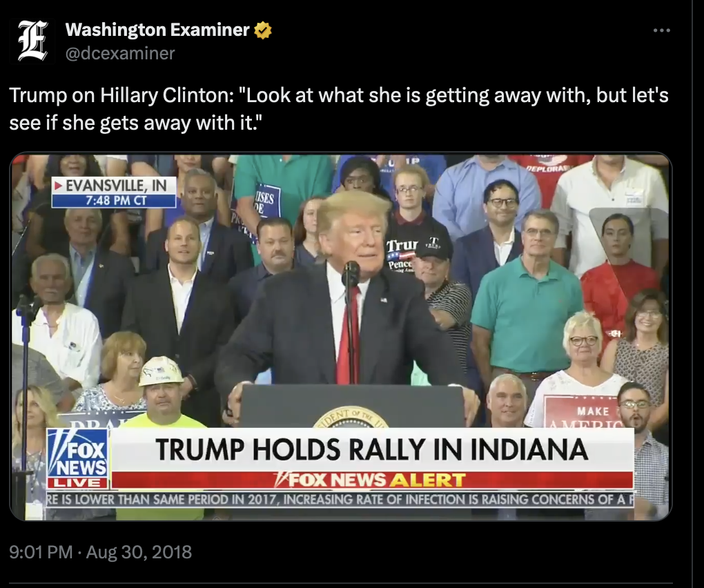Click the Washington Examiner avatar logo

pos(32,41)
